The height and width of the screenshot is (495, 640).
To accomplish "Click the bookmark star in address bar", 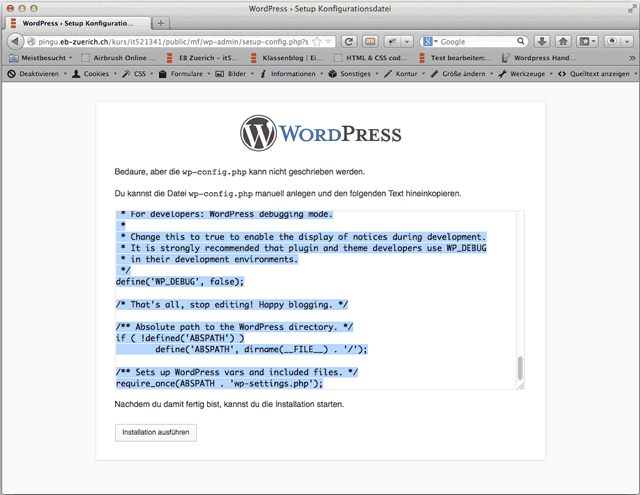I will tap(317, 42).
